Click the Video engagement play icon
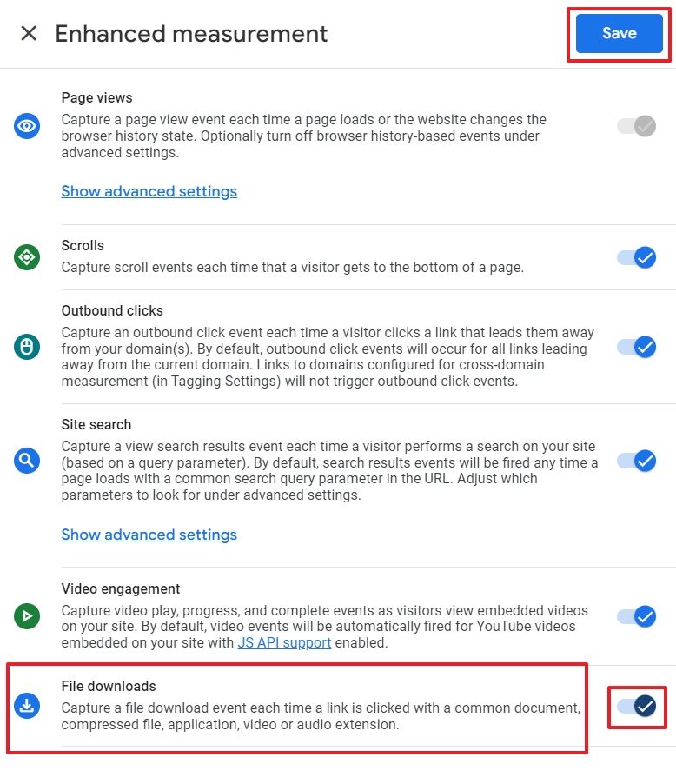Screen dimensions: 676x784 click(27, 616)
